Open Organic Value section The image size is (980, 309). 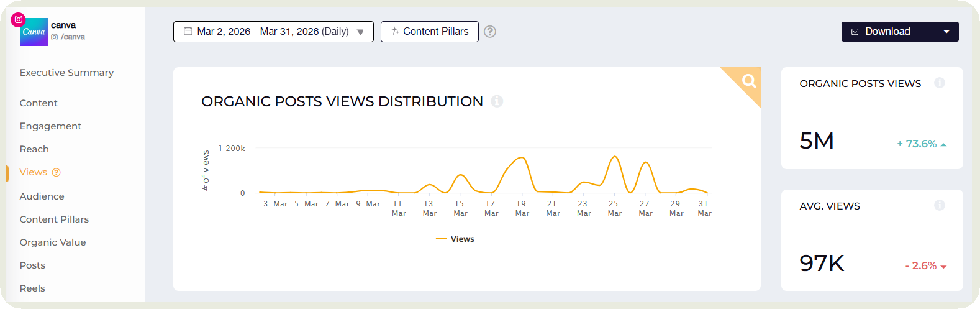[53, 242]
